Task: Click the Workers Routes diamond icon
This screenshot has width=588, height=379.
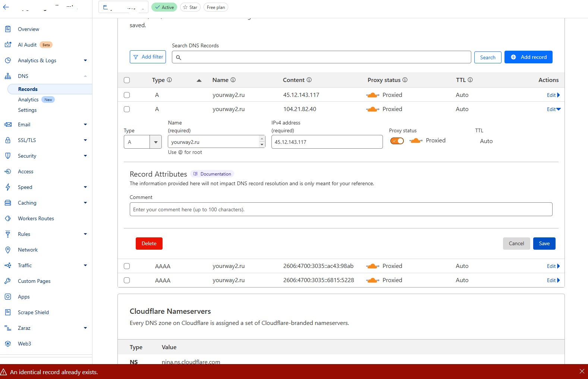Action: pyautogui.click(x=8, y=218)
